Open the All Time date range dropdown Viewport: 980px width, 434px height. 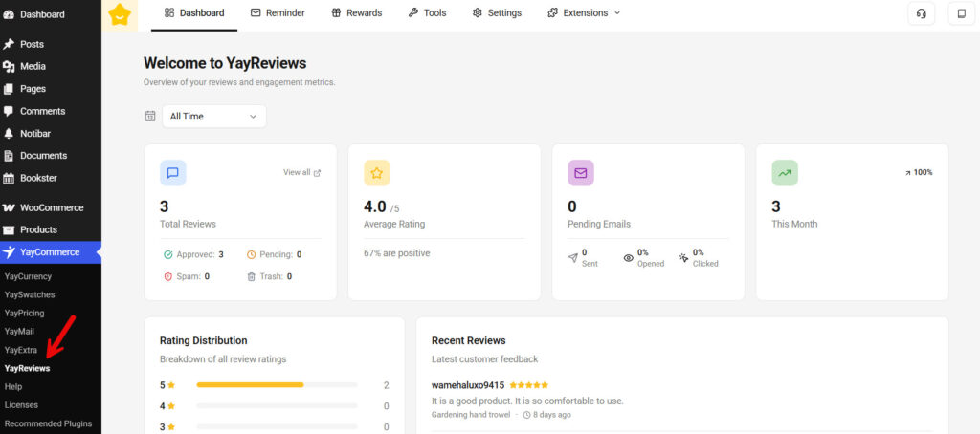pos(213,117)
